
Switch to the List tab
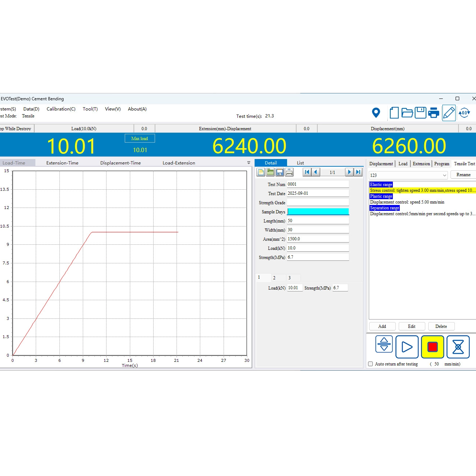pyautogui.click(x=300, y=163)
